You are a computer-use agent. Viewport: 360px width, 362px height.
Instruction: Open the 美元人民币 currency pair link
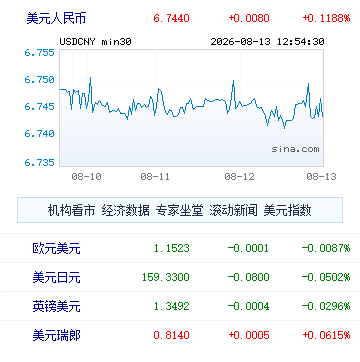[56, 18]
